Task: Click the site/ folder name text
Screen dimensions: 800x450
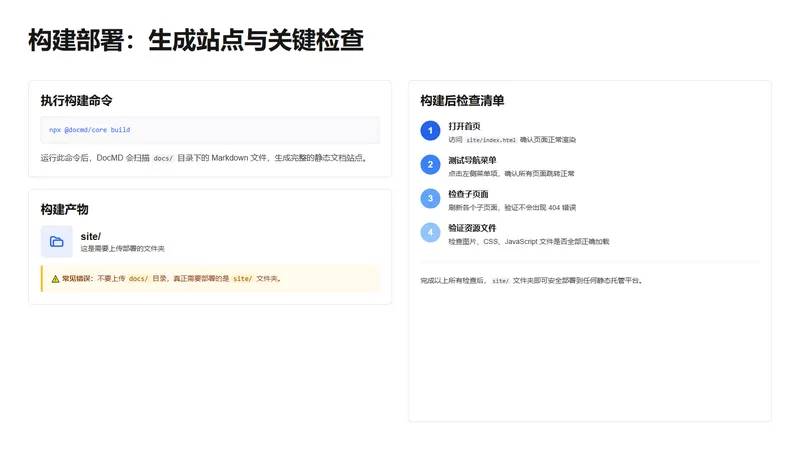Action: (x=91, y=236)
